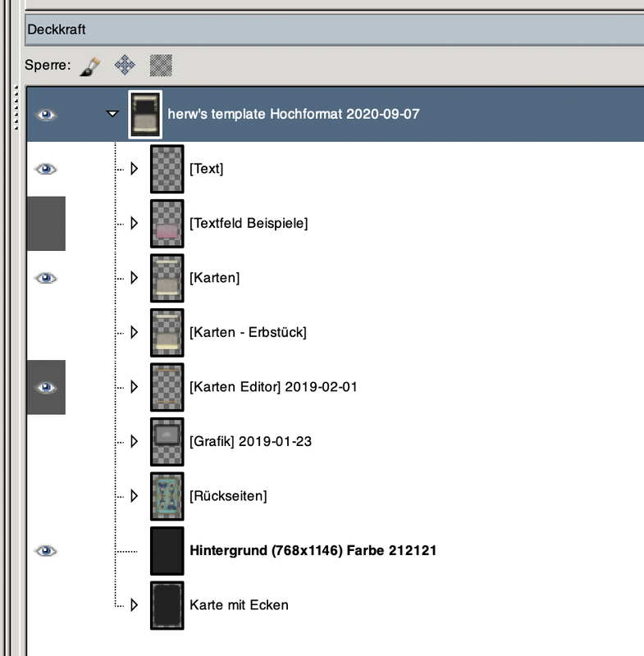This screenshot has height=656, width=644.
Task: Select the layer name [Grafik] 2019-01-23
Action: [251, 441]
